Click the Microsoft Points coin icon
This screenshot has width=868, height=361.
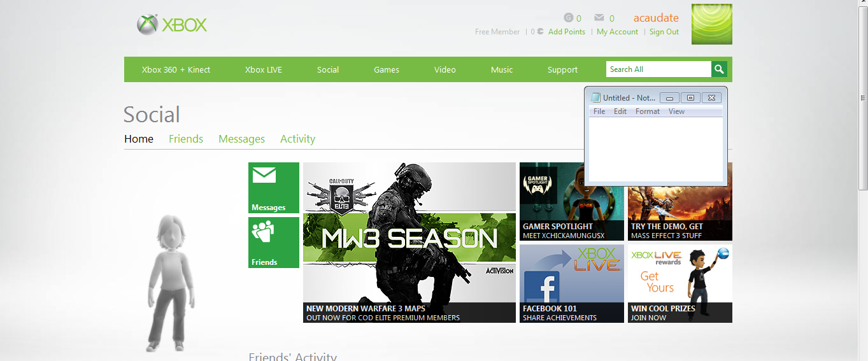tap(540, 31)
